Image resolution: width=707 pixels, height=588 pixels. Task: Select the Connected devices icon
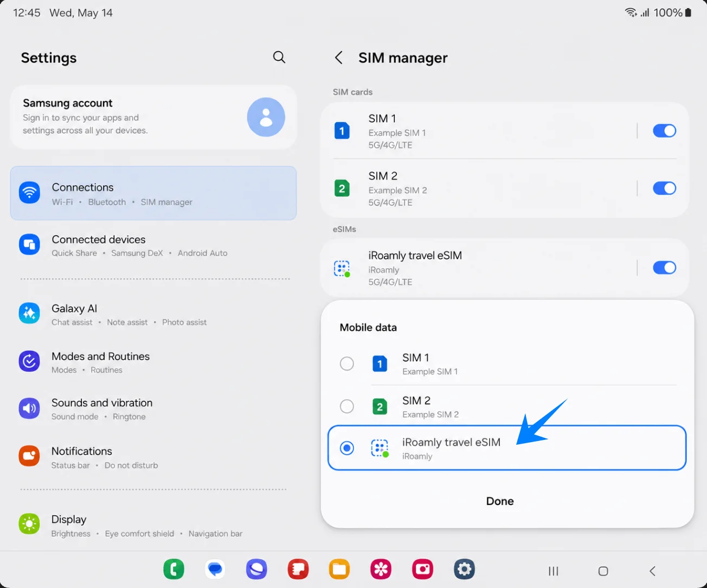[x=30, y=245]
